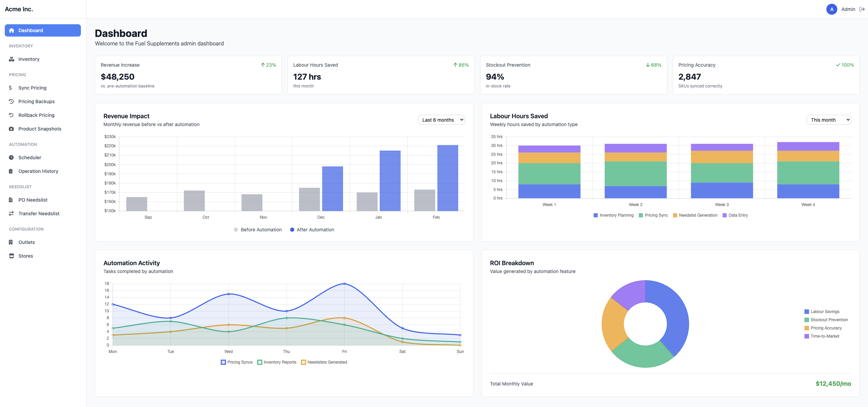Toggle Pricing Syncs series in Automation Activity
This screenshot has height=407, width=868.
click(237, 362)
